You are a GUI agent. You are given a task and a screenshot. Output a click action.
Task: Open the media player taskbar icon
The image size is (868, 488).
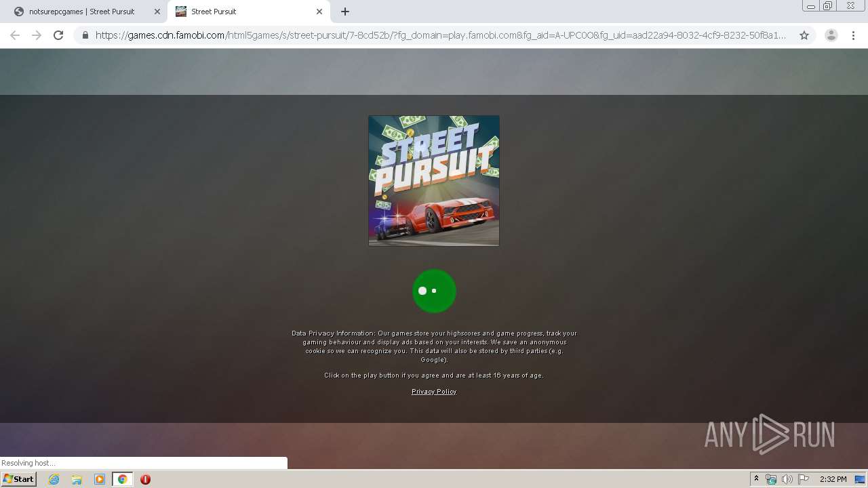pyautogui.click(x=100, y=479)
